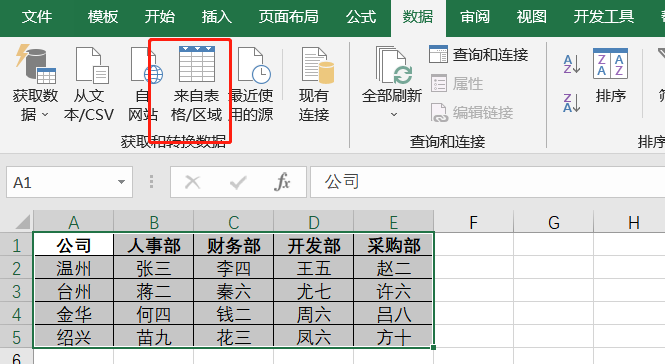
Task: Open the 文件 tab
Action: click(x=37, y=17)
